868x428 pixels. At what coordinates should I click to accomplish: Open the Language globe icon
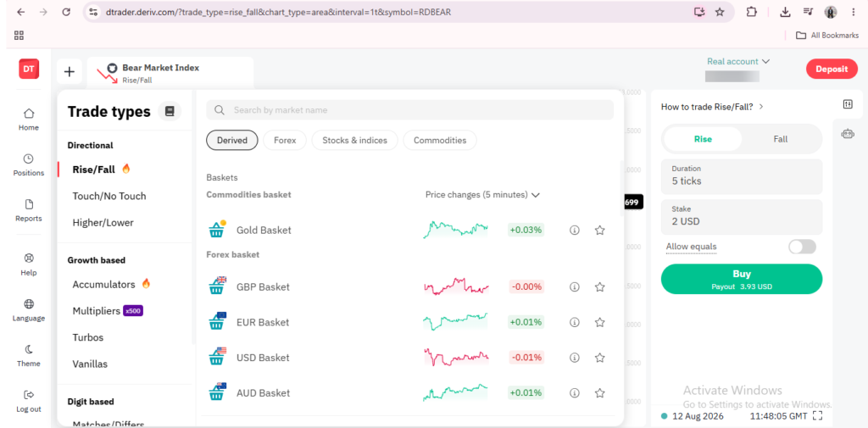tap(29, 304)
